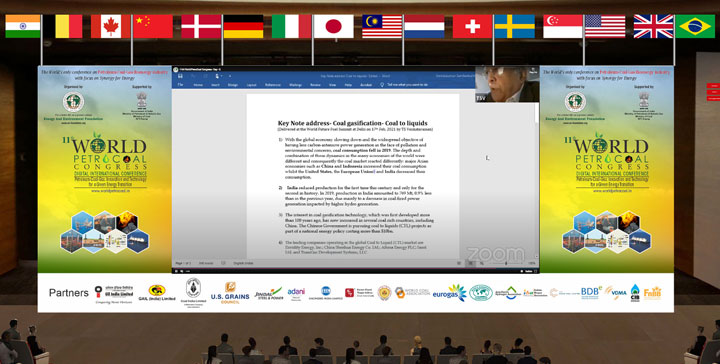Switch to the Home ribbon tab
720x364 pixels.
pos(198,85)
